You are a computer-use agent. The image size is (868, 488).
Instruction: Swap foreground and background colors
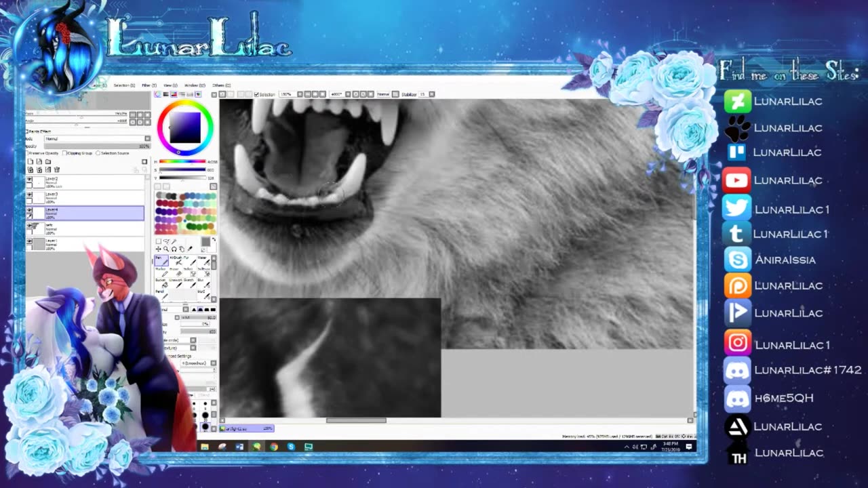pos(213,239)
